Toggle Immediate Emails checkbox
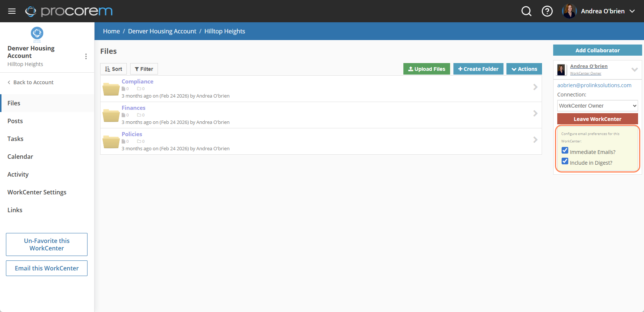Image resolution: width=644 pixels, height=312 pixels. pyautogui.click(x=565, y=150)
